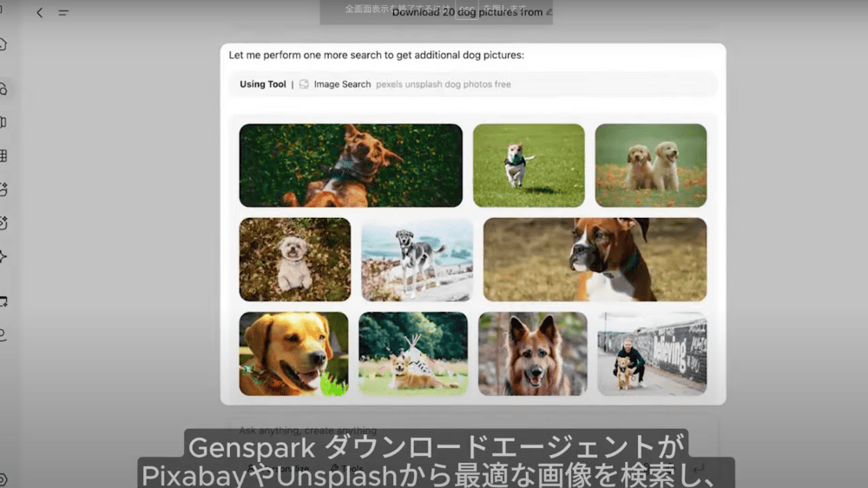The height and width of the screenshot is (488, 868).
Task: Open the dog standing by the sea image
Action: (417, 260)
